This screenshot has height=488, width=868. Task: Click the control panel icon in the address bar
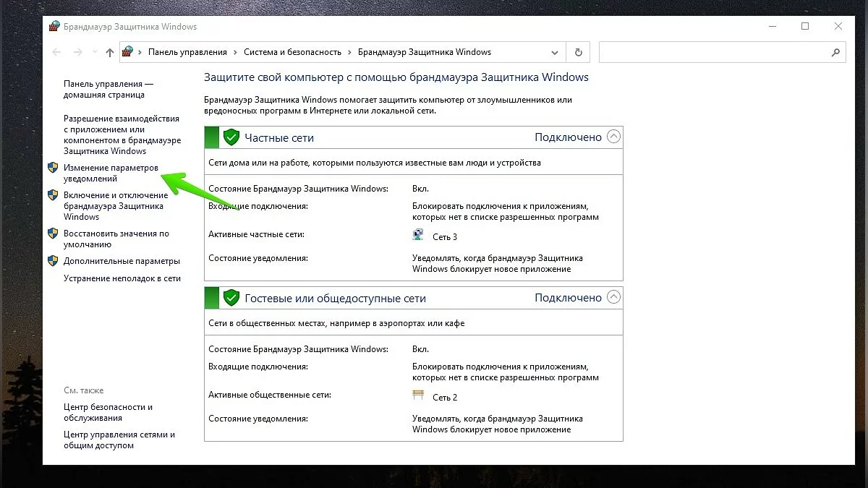pyautogui.click(x=128, y=52)
